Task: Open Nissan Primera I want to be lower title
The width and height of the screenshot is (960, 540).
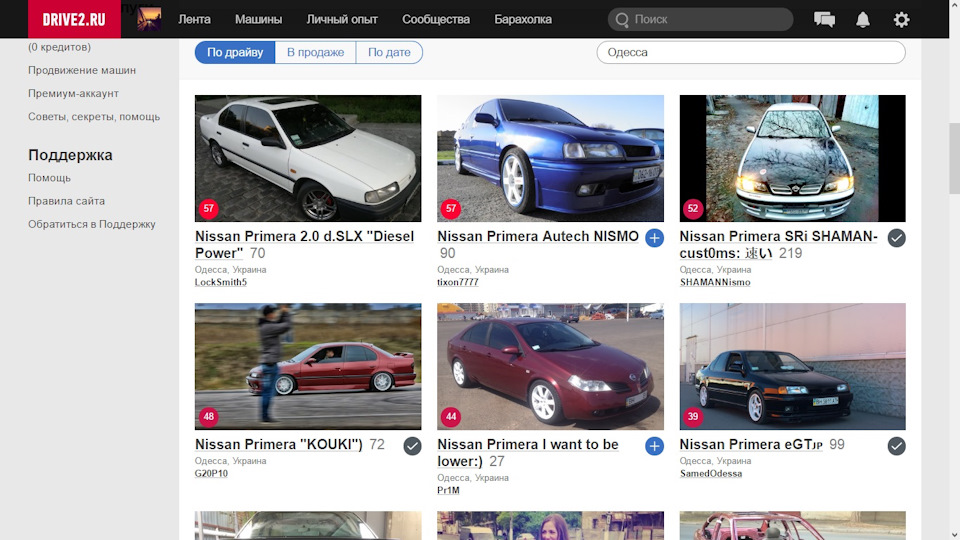Action: click(528, 452)
